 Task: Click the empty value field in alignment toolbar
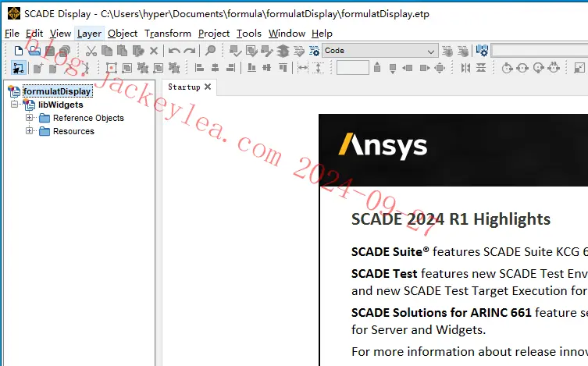[352, 68]
